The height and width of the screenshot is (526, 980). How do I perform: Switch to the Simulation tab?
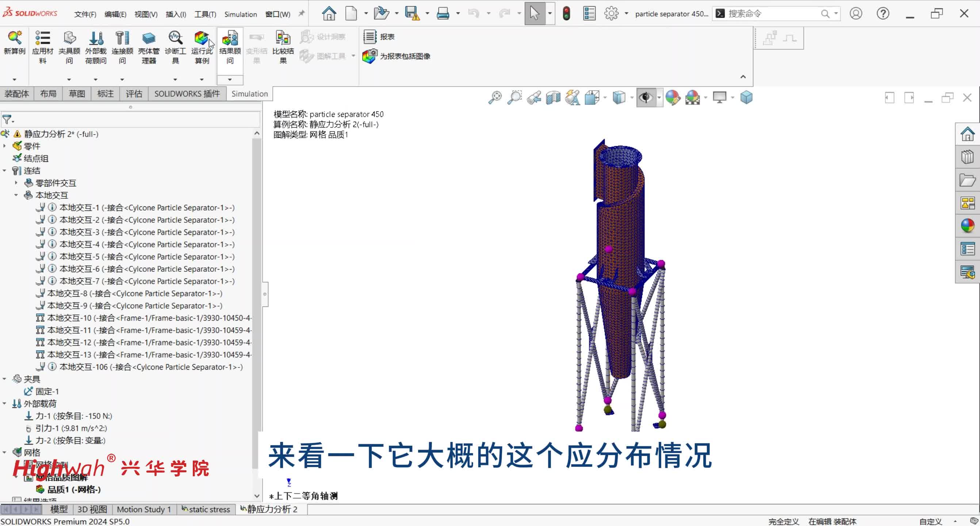coord(249,94)
